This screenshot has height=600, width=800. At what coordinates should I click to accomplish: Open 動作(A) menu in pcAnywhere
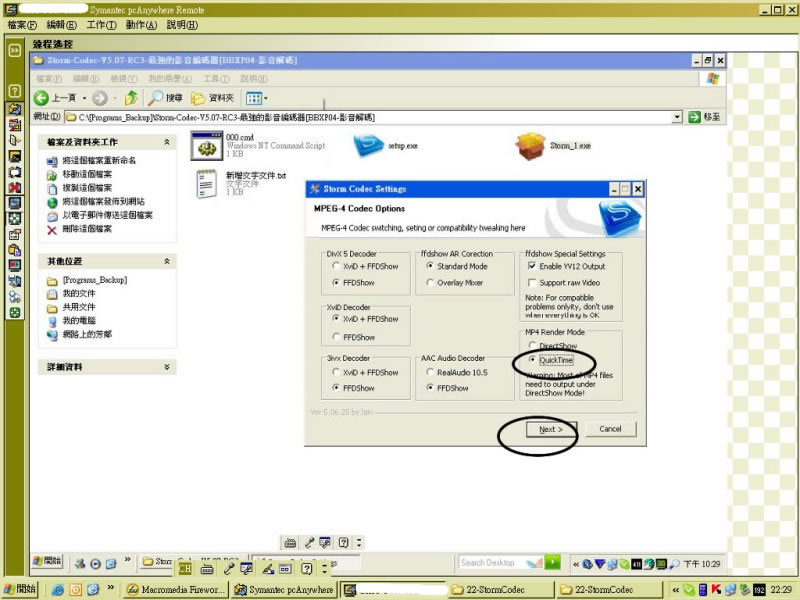click(141, 24)
